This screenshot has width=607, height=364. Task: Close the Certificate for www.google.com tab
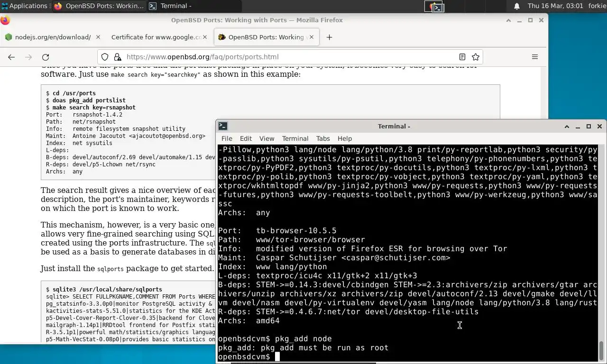click(x=205, y=37)
